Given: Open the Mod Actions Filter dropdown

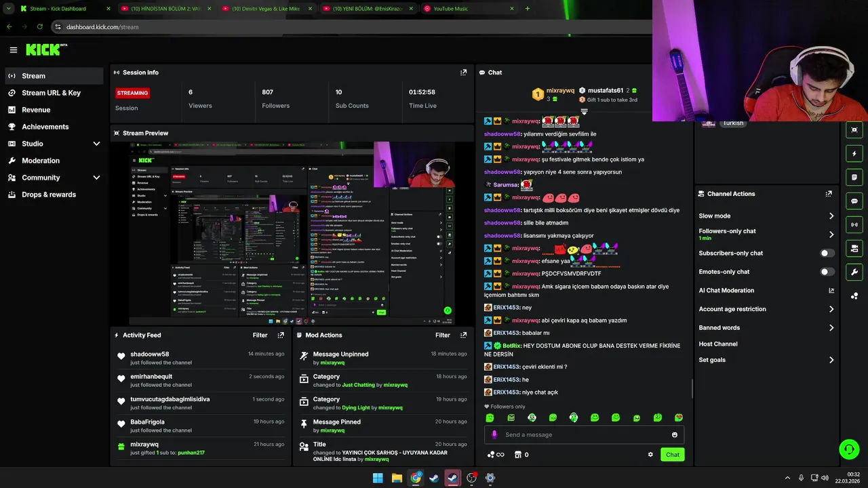Looking at the screenshot, I should (442, 335).
